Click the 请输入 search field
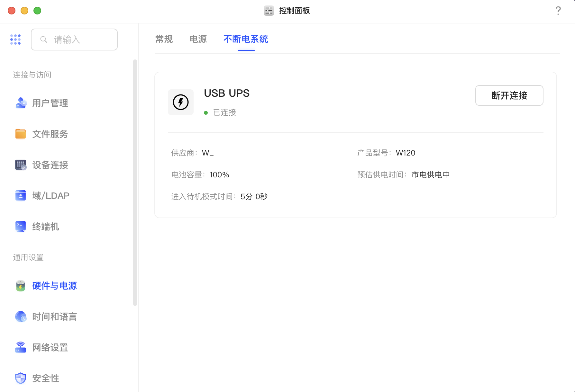This screenshot has width=575, height=392. click(x=74, y=39)
